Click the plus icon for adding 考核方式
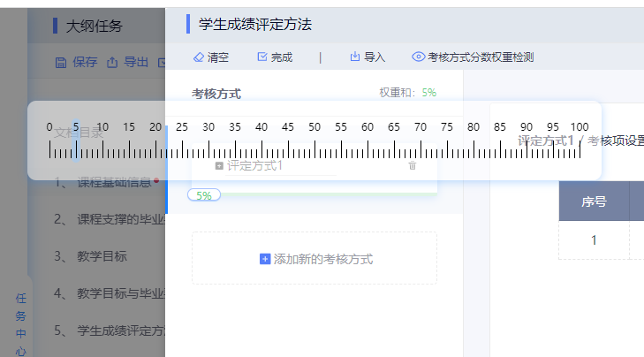644x357 pixels. (x=265, y=259)
